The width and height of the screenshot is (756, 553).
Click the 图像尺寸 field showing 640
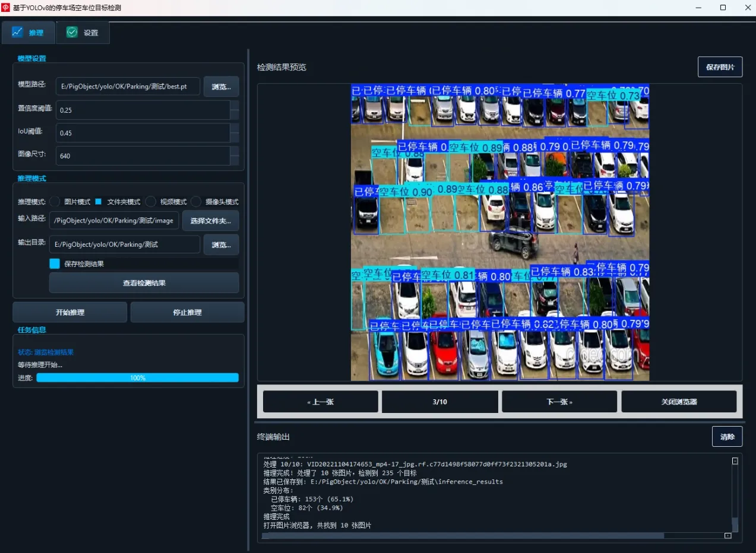point(143,155)
